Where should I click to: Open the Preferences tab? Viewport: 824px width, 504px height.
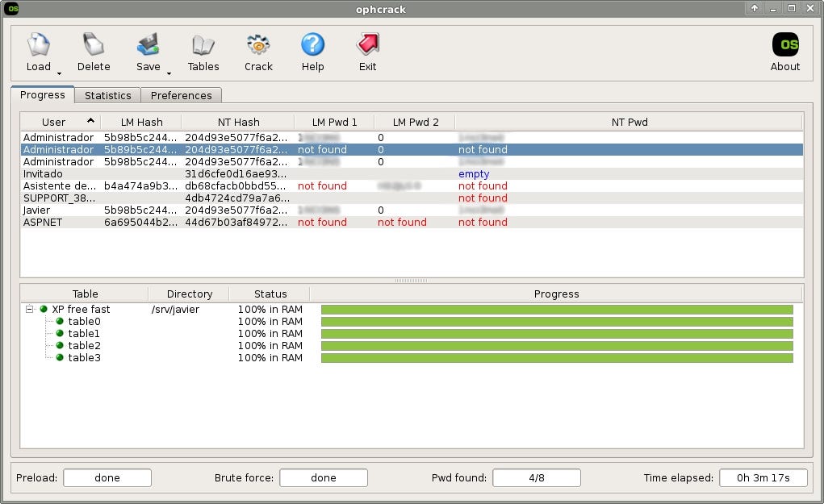[x=181, y=95]
